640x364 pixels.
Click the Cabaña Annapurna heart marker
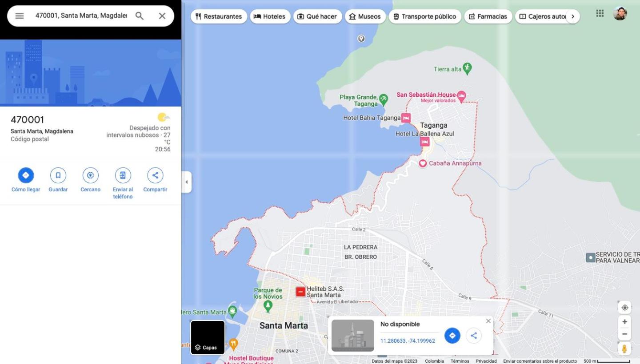coord(423,163)
